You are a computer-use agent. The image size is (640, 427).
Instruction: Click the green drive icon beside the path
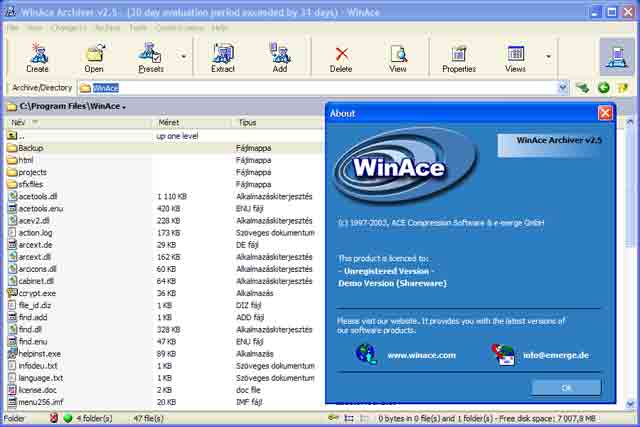point(582,87)
